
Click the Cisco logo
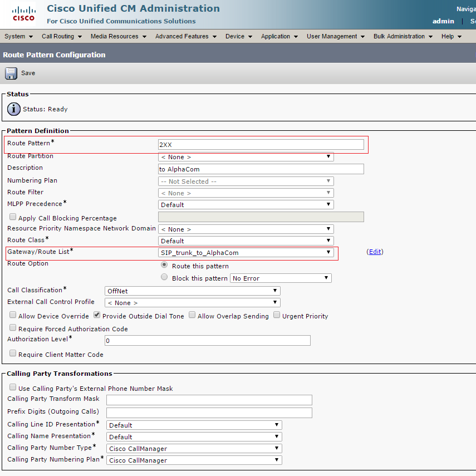point(23,14)
